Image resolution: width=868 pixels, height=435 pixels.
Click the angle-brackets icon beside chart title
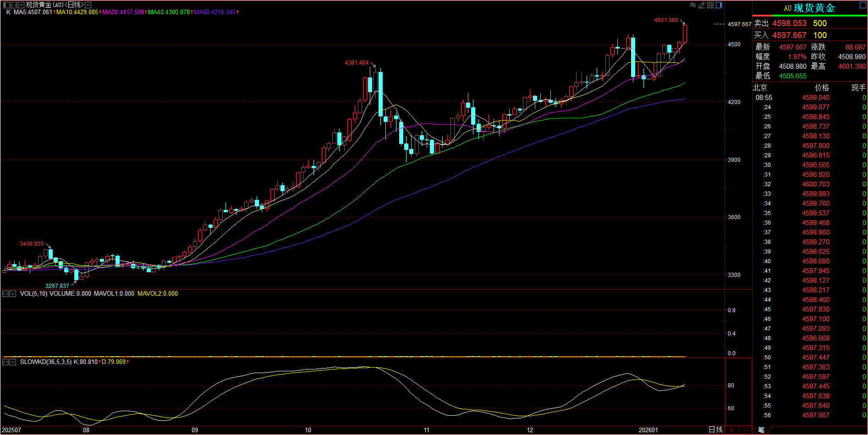(13, 5)
